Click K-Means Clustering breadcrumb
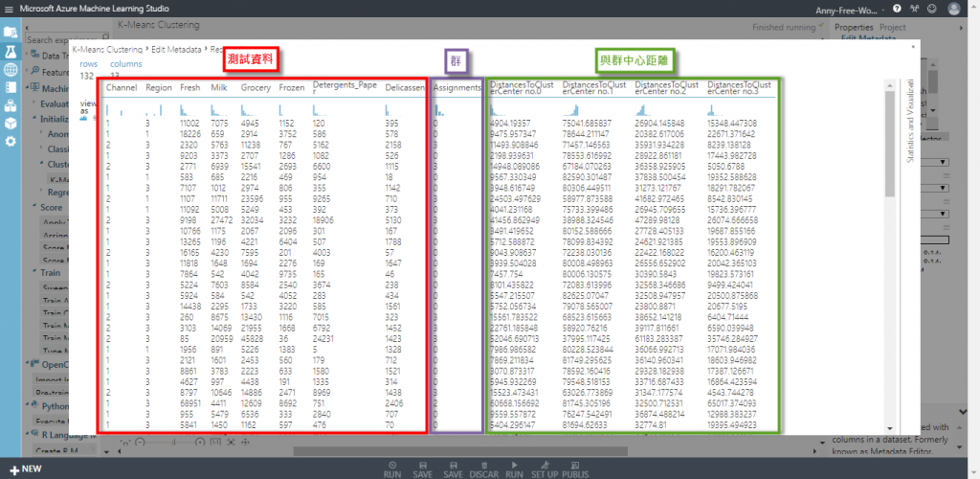Viewport: 980px width, 479px height. pos(107,49)
